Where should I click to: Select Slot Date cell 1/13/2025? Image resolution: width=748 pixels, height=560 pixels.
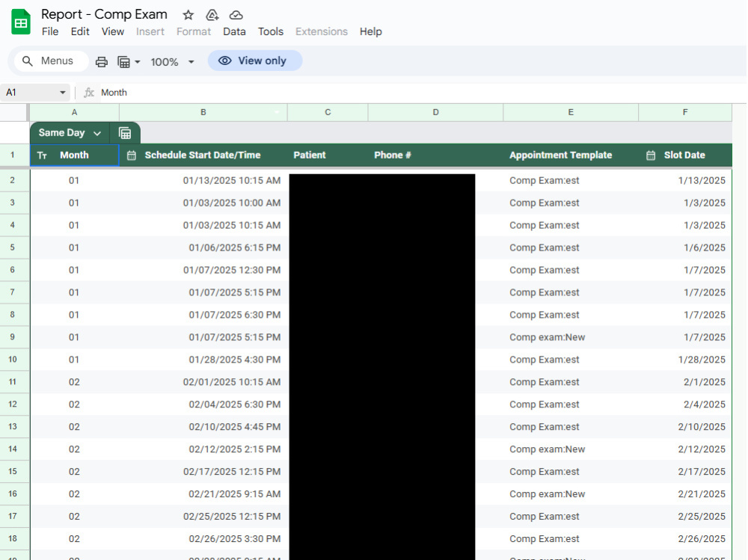(685, 181)
